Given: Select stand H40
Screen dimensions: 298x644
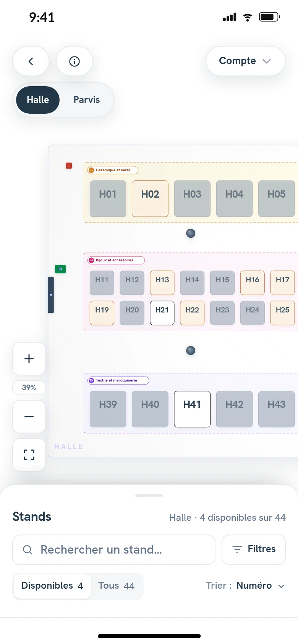Looking at the screenshot, I should [x=150, y=409].
